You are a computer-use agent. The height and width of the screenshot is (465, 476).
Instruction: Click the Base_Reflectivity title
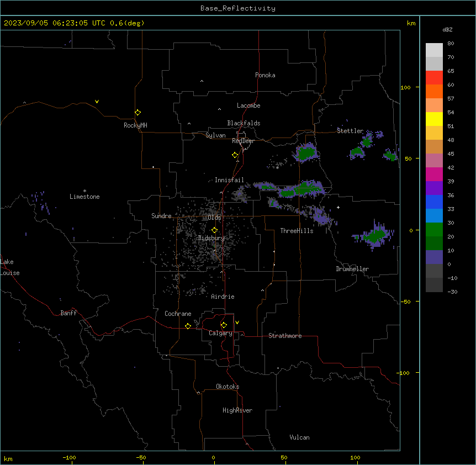pyautogui.click(x=238, y=8)
